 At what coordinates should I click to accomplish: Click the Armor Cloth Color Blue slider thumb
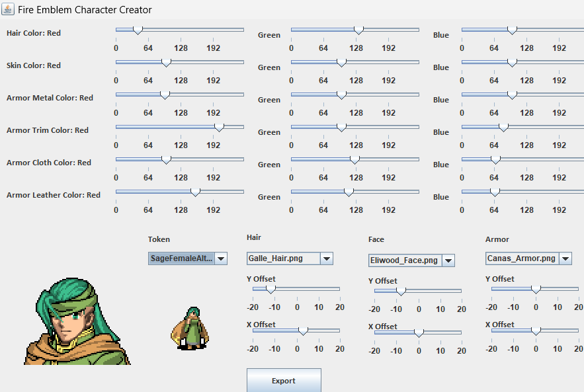[x=495, y=160]
